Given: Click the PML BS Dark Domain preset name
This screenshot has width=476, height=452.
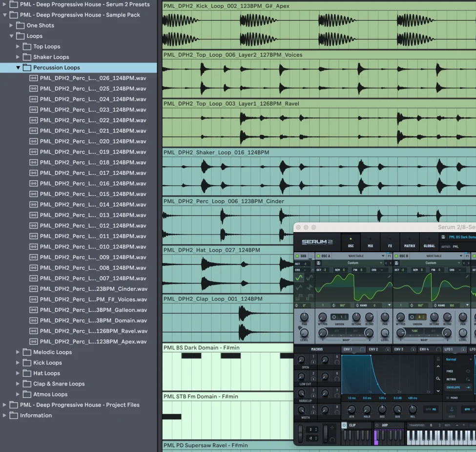Looking at the screenshot, I should 462,237.
